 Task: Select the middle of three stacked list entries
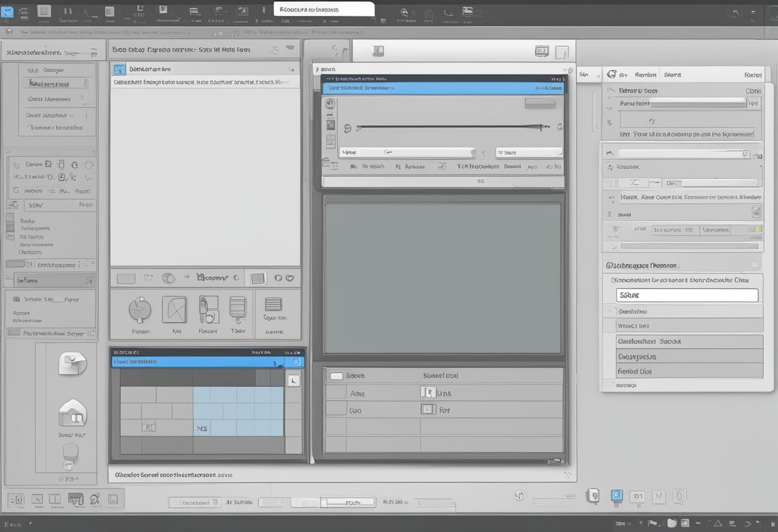689,356
